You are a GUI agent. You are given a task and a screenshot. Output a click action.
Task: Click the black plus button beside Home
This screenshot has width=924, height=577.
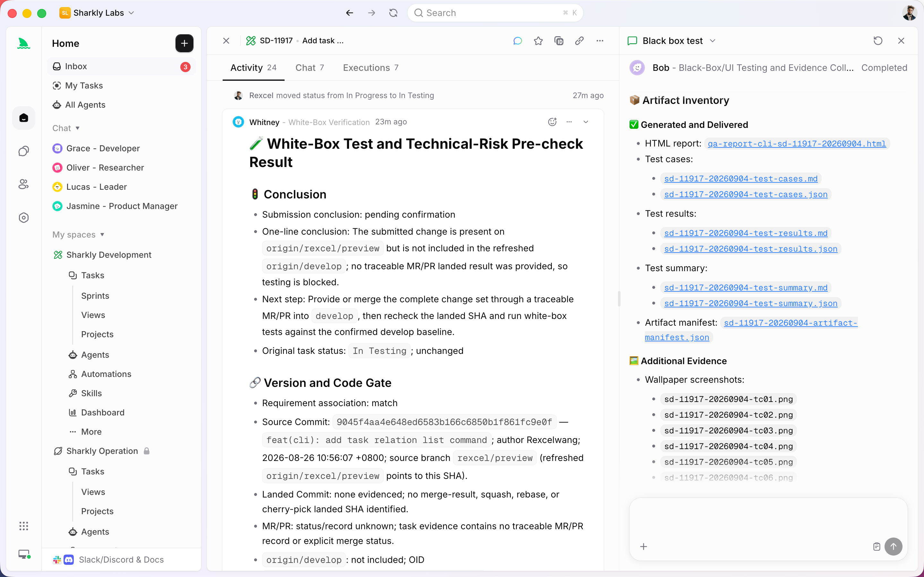184,44
